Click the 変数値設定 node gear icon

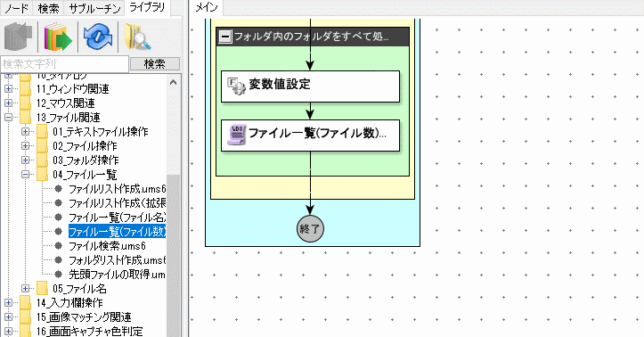(x=236, y=86)
